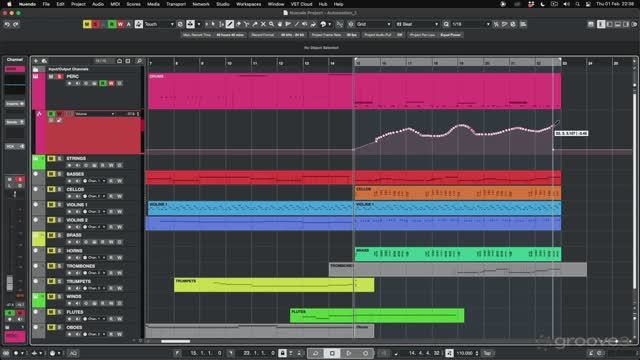The image size is (640, 360).
Task: Click the macOS Spotlight search icon
Action: coord(577,4)
